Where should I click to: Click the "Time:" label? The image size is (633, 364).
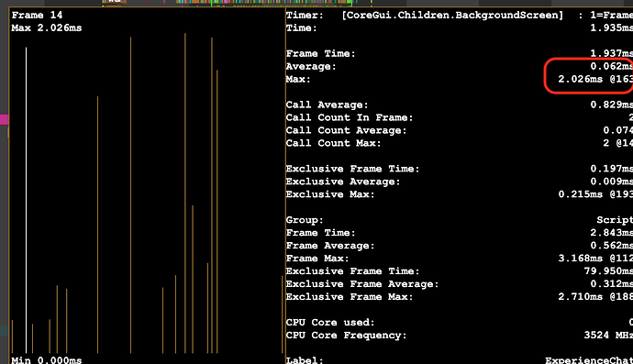[x=302, y=28]
